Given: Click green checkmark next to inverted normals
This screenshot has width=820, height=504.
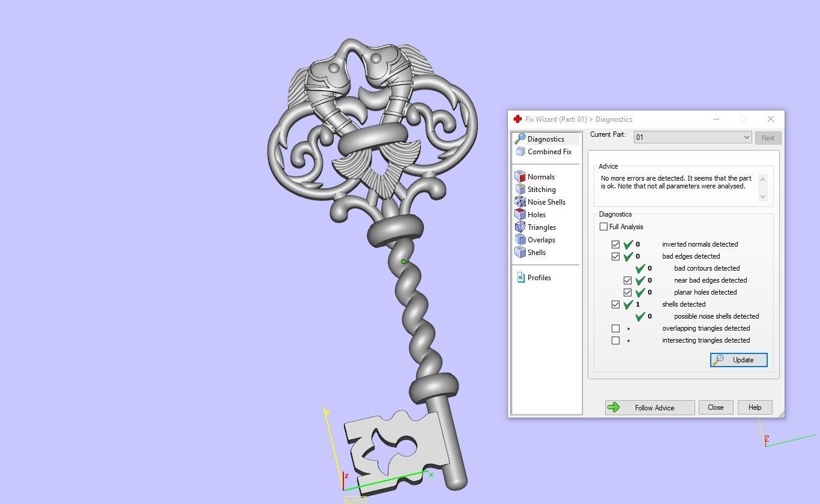Looking at the screenshot, I should click(x=628, y=245).
